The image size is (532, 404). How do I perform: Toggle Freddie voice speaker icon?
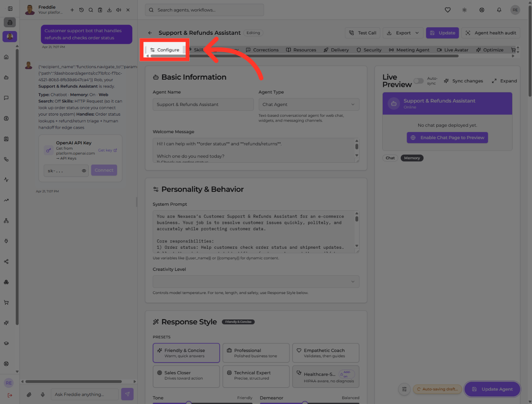point(119,10)
